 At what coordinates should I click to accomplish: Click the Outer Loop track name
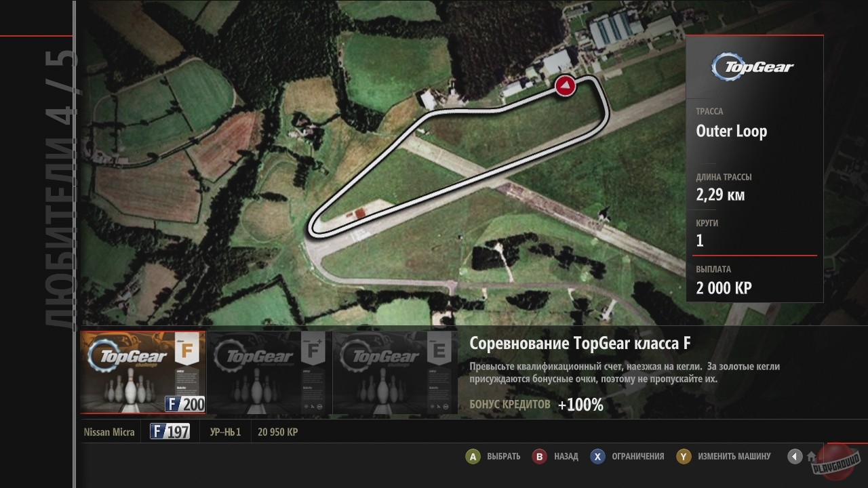731,131
